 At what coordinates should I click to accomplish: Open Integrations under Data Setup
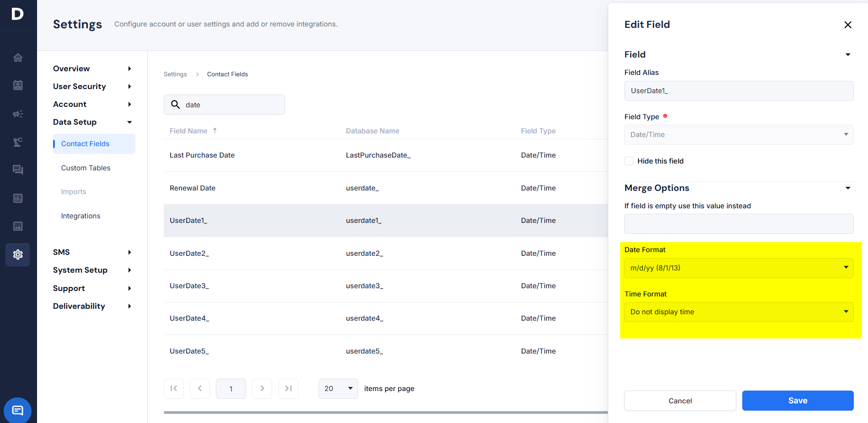tap(80, 216)
